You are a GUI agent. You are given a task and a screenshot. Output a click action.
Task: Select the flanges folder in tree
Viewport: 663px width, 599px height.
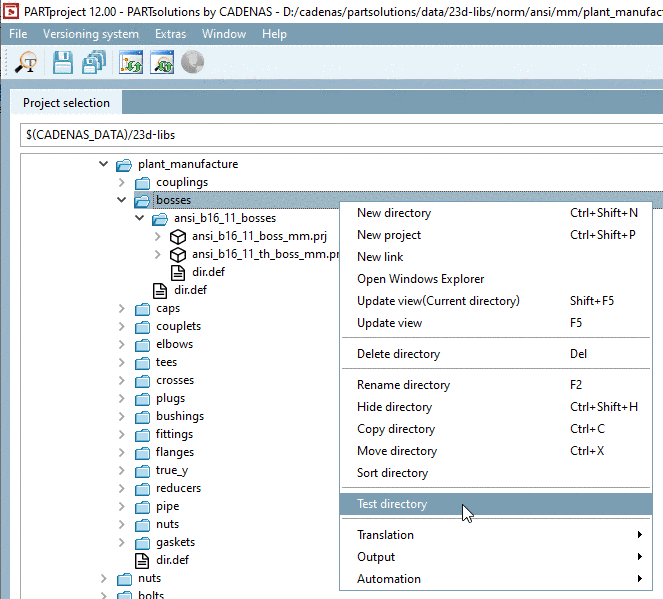coord(174,452)
